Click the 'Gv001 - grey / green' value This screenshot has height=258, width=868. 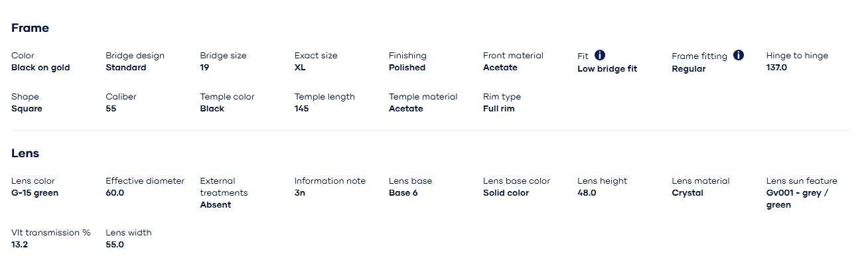tap(798, 199)
